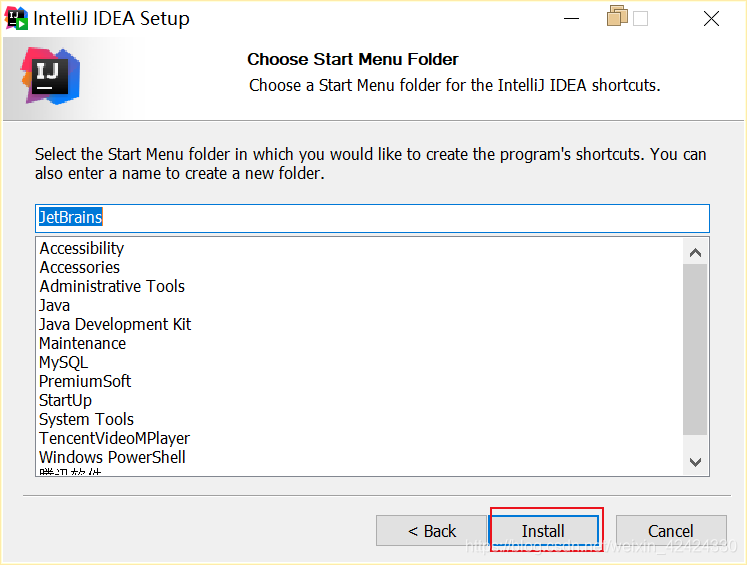Click the Install button
This screenshot has width=747, height=565.
tap(543, 531)
